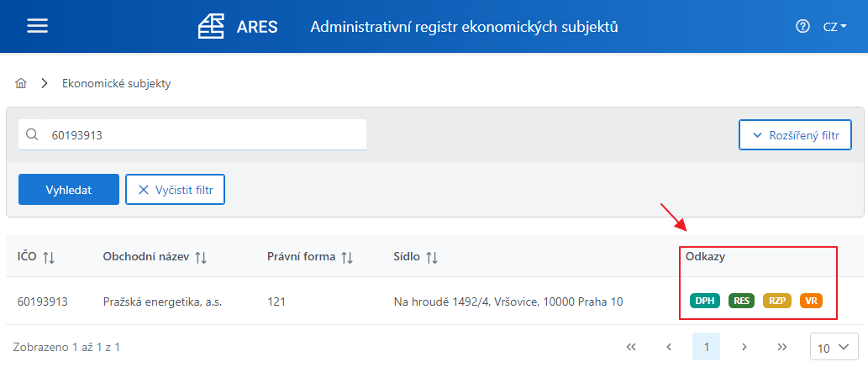Go to home via breadcrumb house icon

click(21, 84)
